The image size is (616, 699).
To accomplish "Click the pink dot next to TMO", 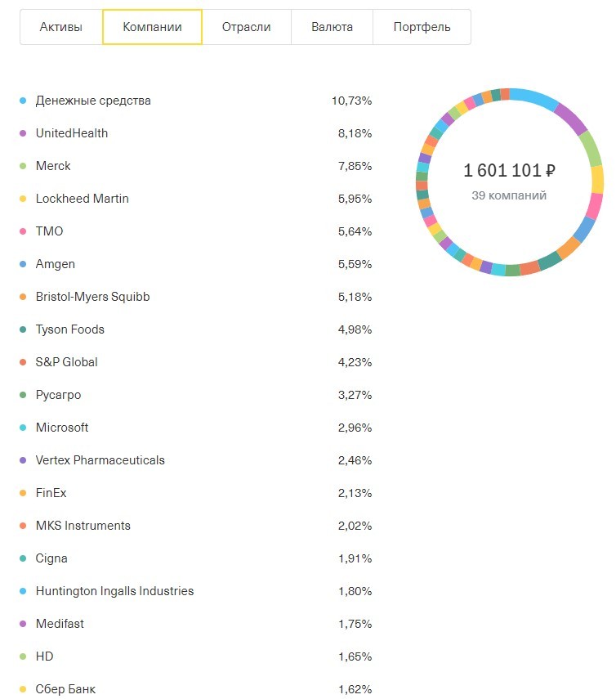I will click(x=23, y=231).
